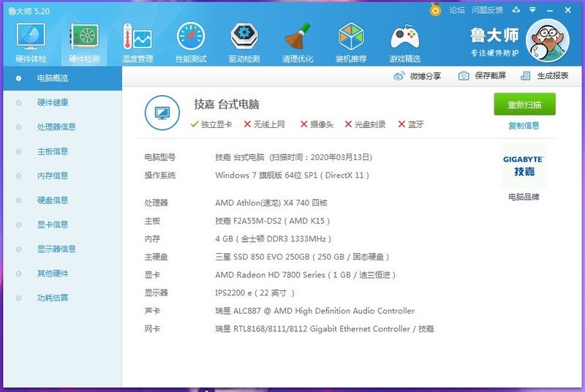
Task: Click the GIGABYTE 技嘉 brand logo
Action: [524, 166]
